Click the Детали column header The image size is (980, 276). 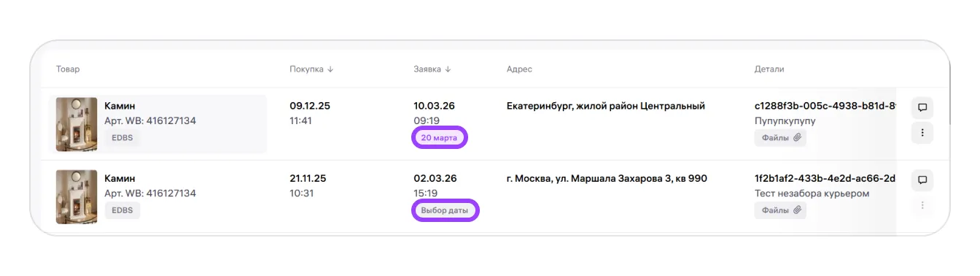pyautogui.click(x=769, y=69)
